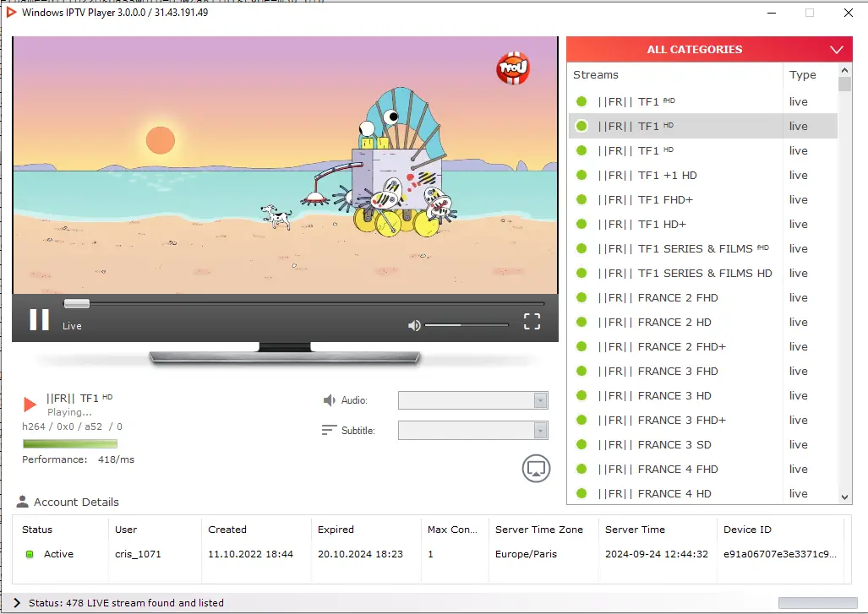Click the Audio speaker icon

coord(330,400)
